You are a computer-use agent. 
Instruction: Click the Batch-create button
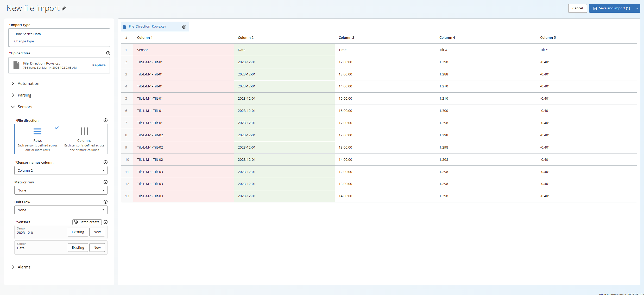(x=87, y=222)
